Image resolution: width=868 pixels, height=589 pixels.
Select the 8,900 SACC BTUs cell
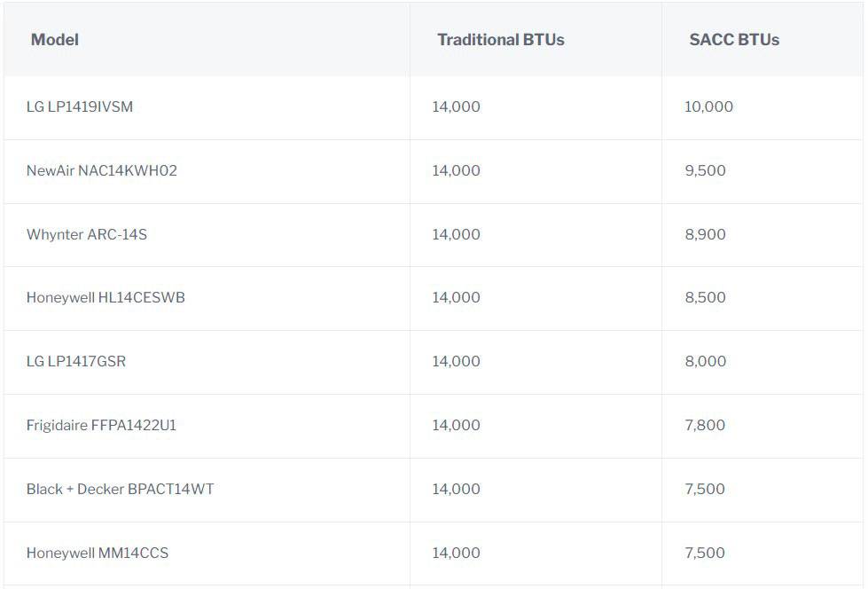(705, 234)
